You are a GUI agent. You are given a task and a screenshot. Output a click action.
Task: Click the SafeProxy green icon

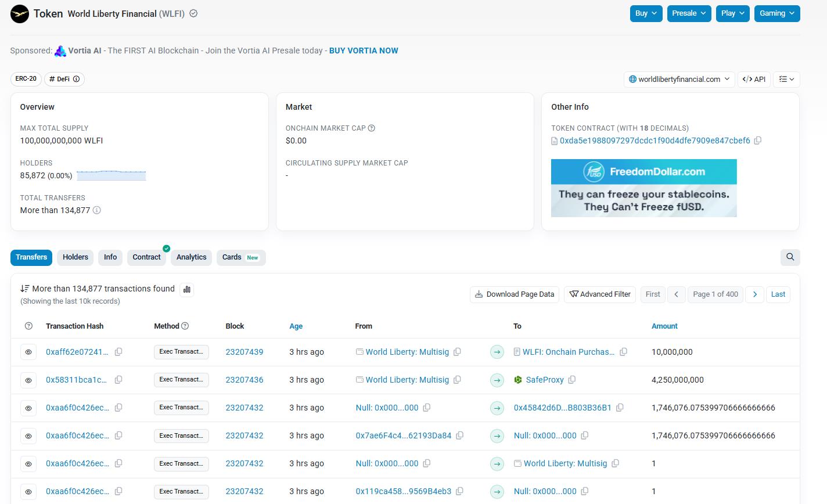518,380
